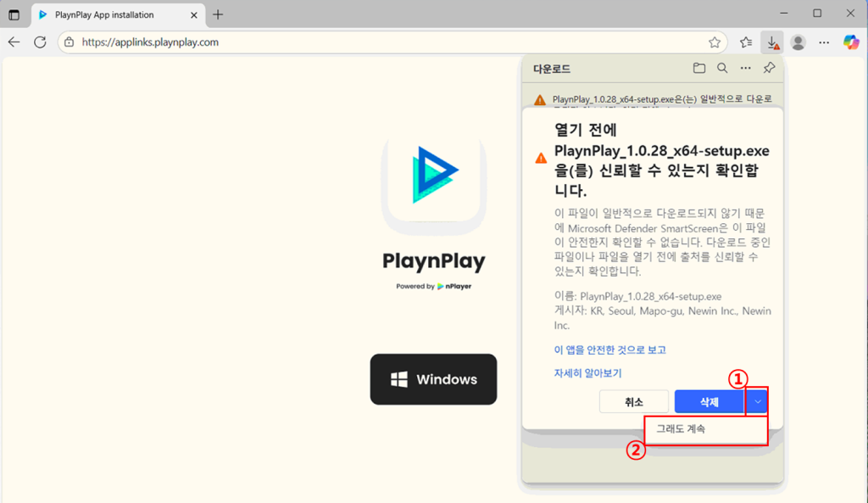Refresh the page with reload icon
The image size is (868, 503).
click(x=40, y=42)
